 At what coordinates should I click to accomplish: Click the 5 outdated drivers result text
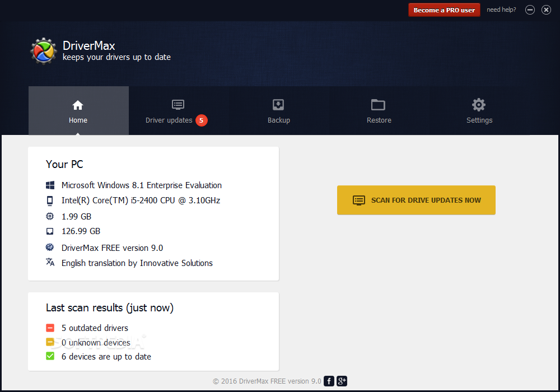pyautogui.click(x=95, y=328)
